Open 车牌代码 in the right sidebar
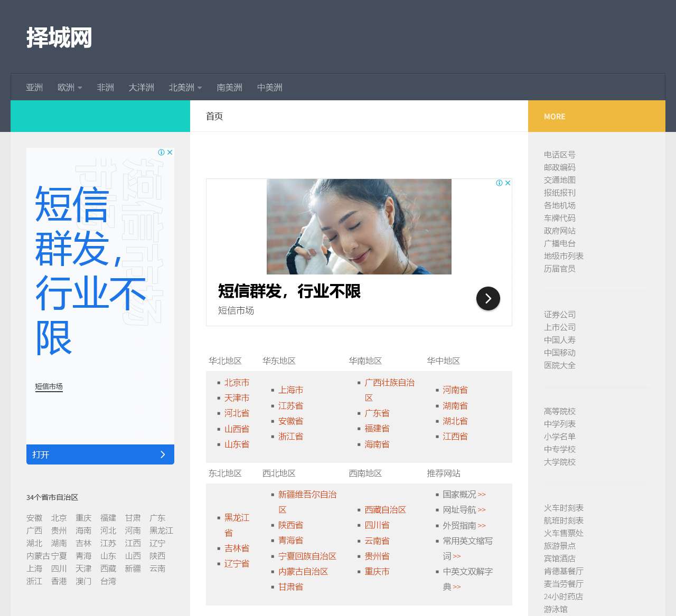 coord(560,218)
